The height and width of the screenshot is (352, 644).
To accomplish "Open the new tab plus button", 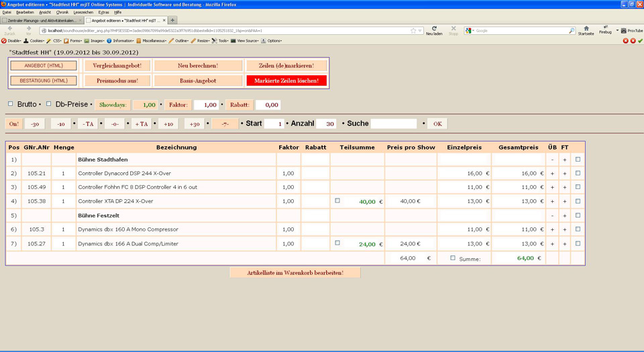I will tap(172, 20).
